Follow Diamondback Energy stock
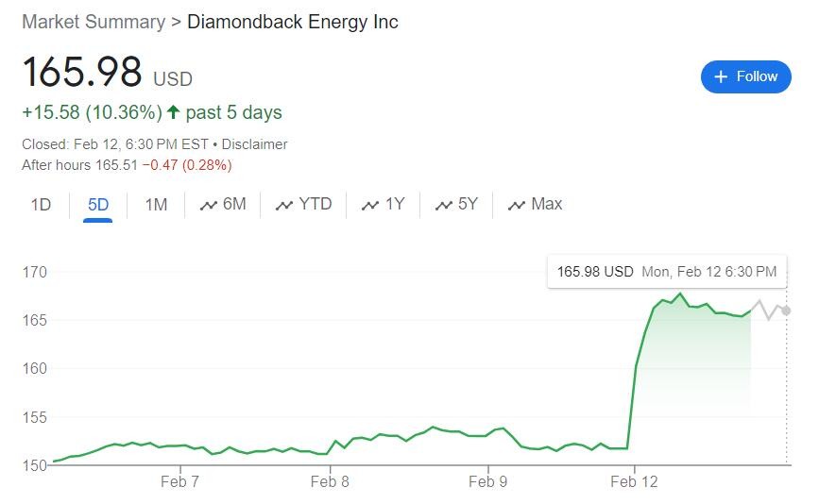The width and height of the screenshot is (819, 504). tap(745, 76)
